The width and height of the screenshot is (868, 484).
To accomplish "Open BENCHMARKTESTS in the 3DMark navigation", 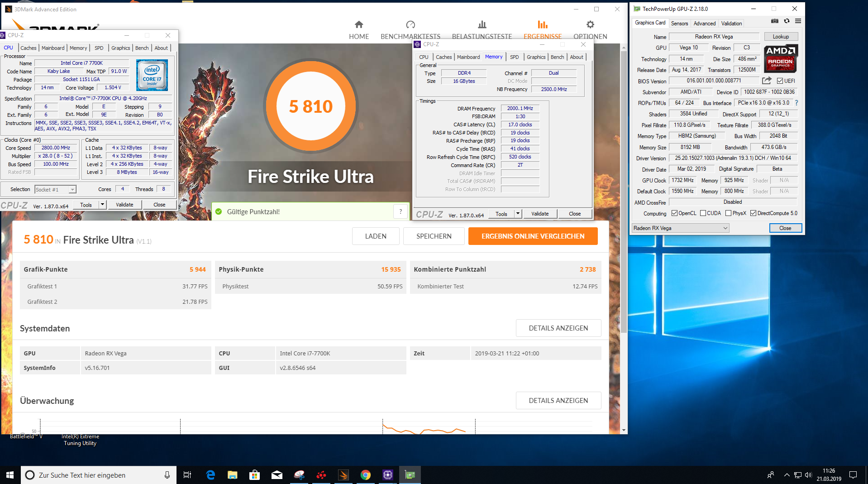I will tap(410, 30).
